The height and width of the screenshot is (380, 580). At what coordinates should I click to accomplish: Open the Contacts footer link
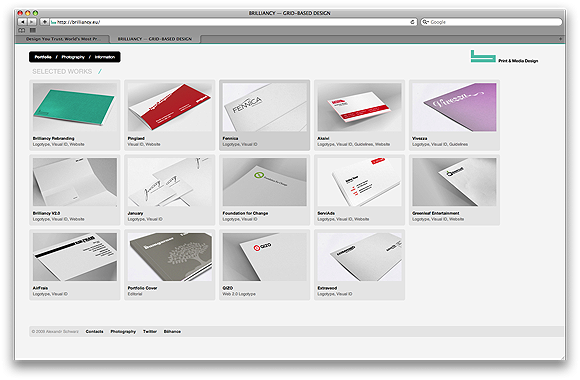pos(94,332)
